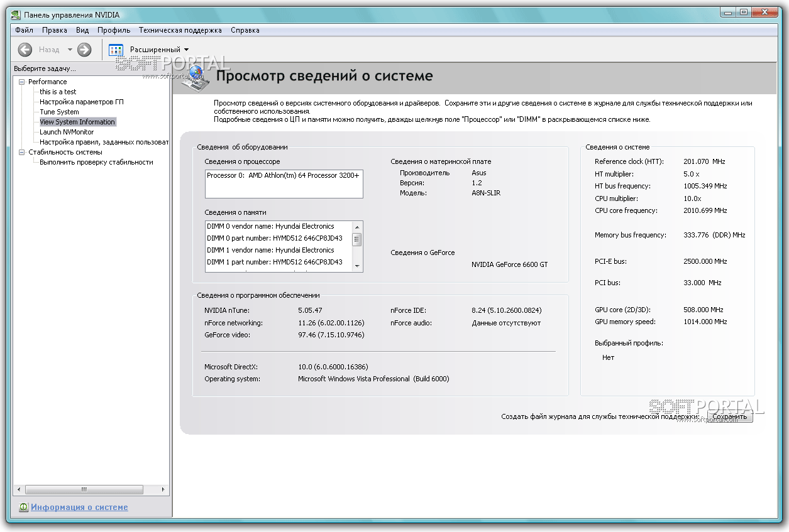Image resolution: width=789 pixels, height=532 pixels.
Task: Click DirectX value "10.0 (6.0.6000.16386)"
Action: point(333,367)
